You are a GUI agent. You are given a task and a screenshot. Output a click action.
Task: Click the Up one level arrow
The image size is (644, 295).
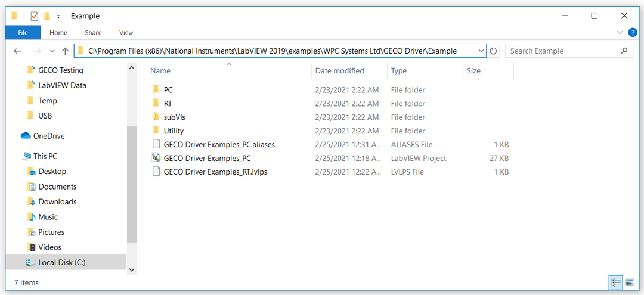(65, 51)
